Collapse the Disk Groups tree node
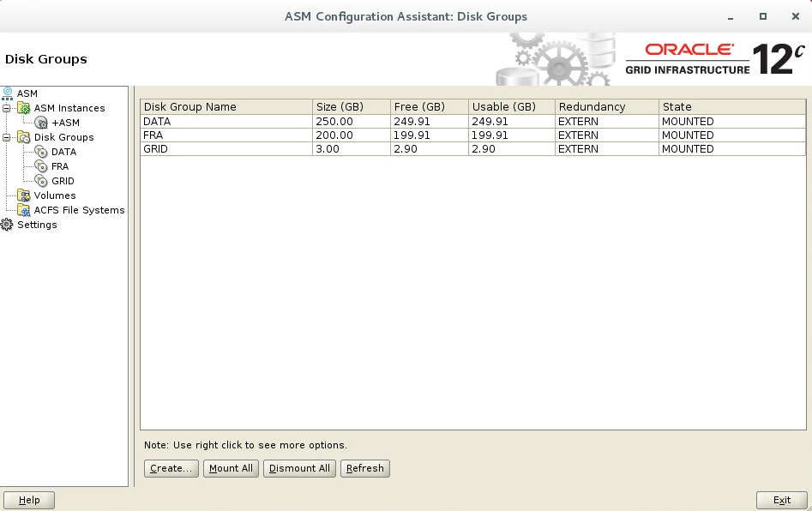The image size is (812, 511). pyautogui.click(x=6, y=137)
